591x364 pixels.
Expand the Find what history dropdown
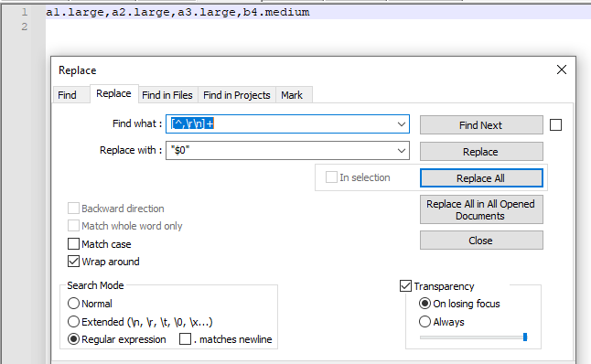coord(402,124)
